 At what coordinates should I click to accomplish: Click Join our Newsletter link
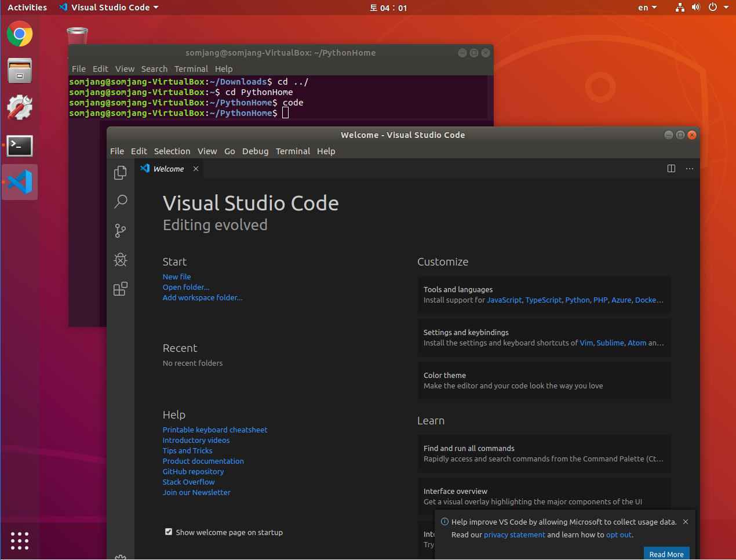point(197,493)
